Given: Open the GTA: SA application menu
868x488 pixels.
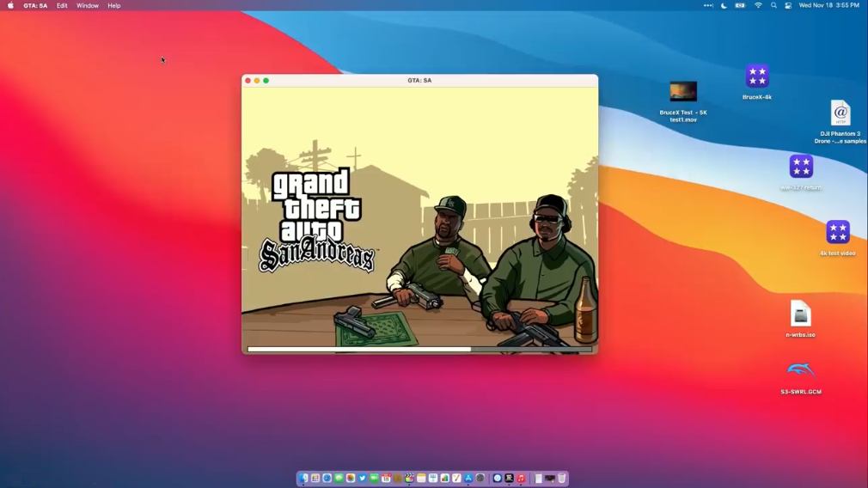Looking at the screenshot, I should tap(35, 5).
